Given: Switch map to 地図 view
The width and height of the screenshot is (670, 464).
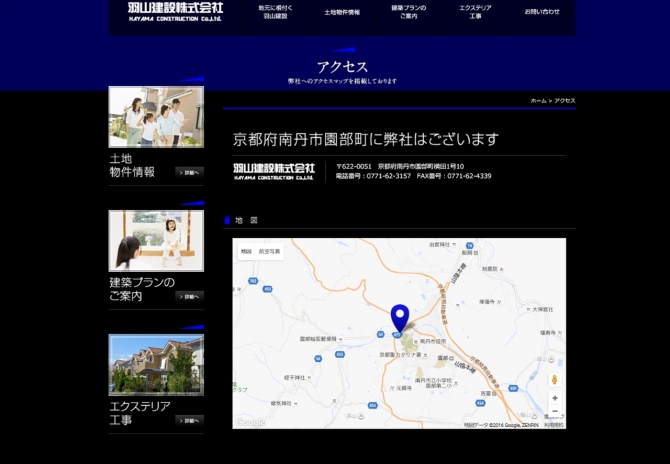Looking at the screenshot, I should click(x=246, y=251).
